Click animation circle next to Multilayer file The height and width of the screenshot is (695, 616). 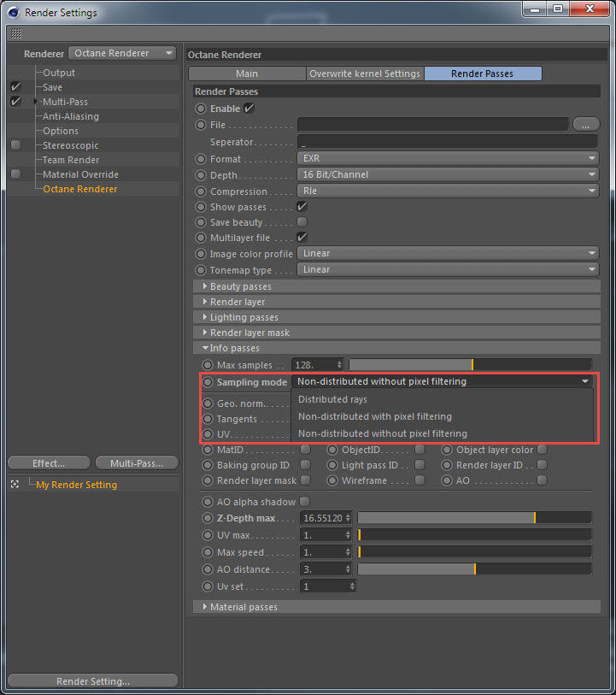click(201, 238)
